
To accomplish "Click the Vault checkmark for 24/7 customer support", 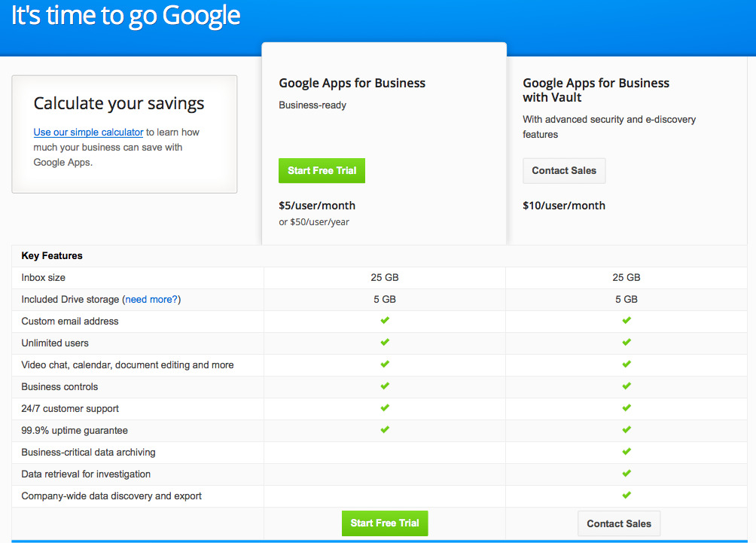I will [x=626, y=408].
